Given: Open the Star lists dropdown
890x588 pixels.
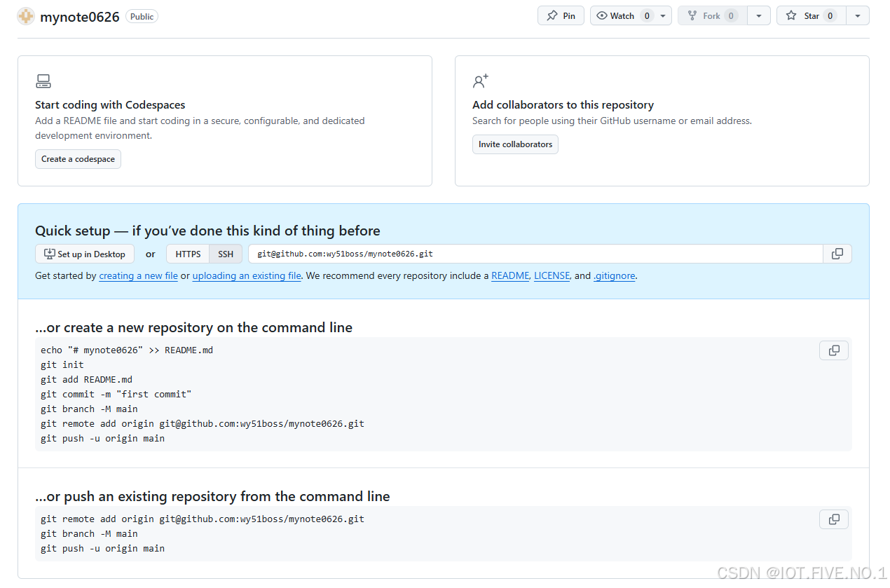Looking at the screenshot, I should pos(858,15).
